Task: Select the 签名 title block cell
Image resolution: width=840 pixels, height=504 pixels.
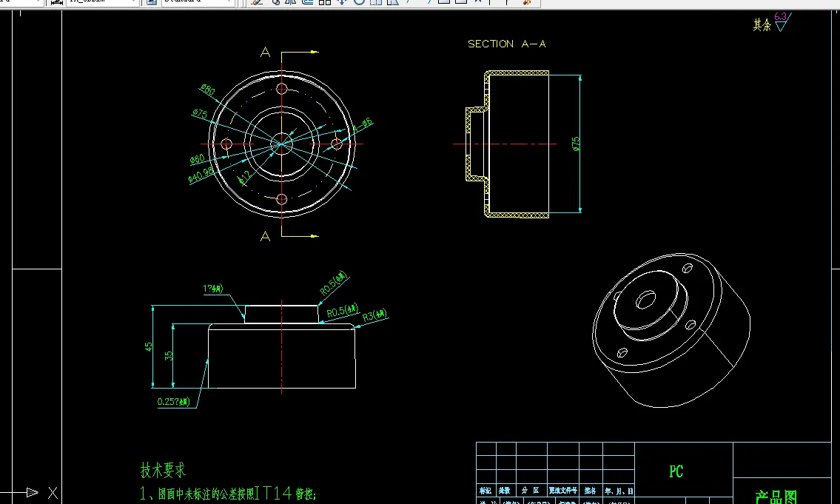Action: pyautogui.click(x=591, y=491)
